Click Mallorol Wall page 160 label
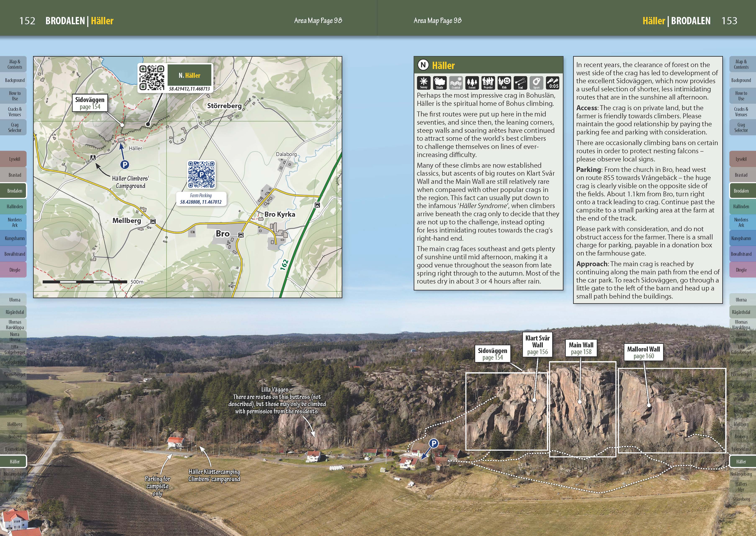 (x=643, y=352)
